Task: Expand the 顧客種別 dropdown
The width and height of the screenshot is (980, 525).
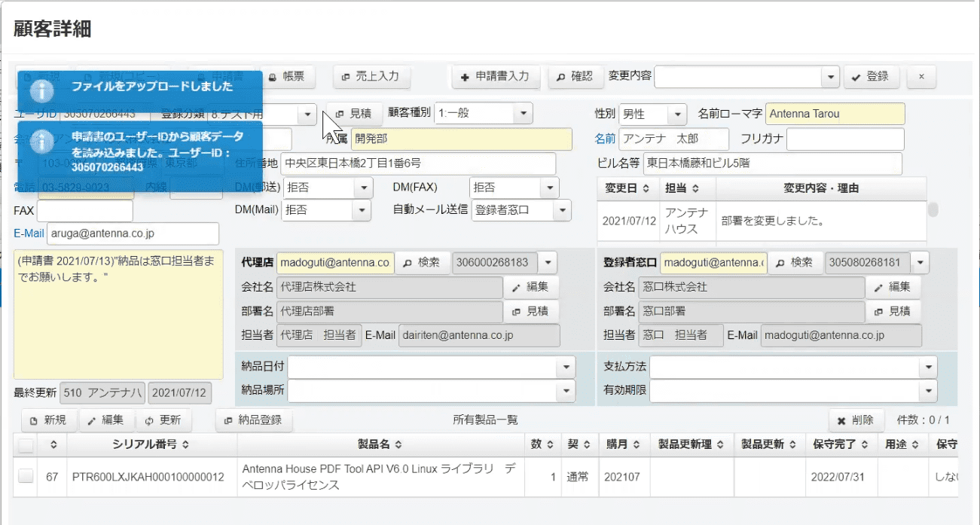Action: 523,114
